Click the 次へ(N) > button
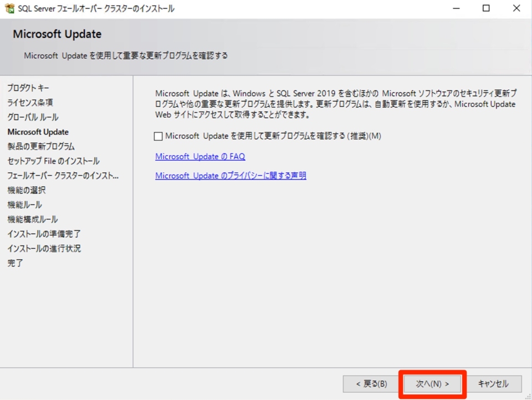Screen dimensions: 532x400 pos(432,384)
